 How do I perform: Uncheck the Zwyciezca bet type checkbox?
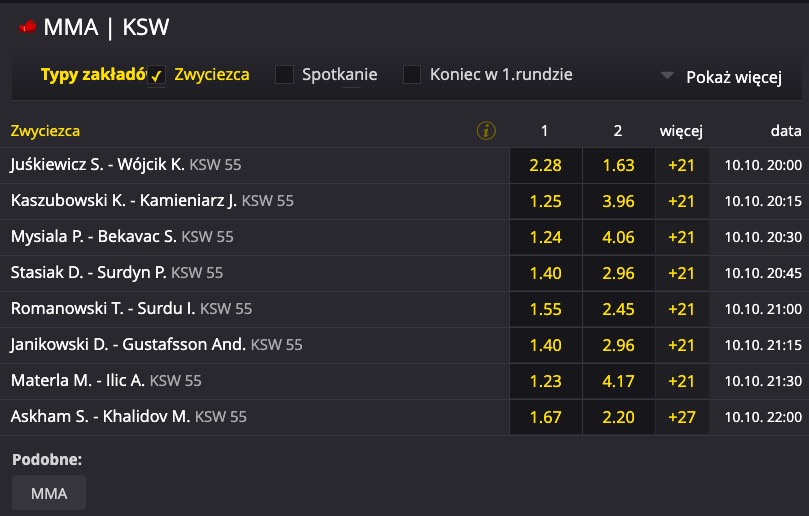coord(156,75)
